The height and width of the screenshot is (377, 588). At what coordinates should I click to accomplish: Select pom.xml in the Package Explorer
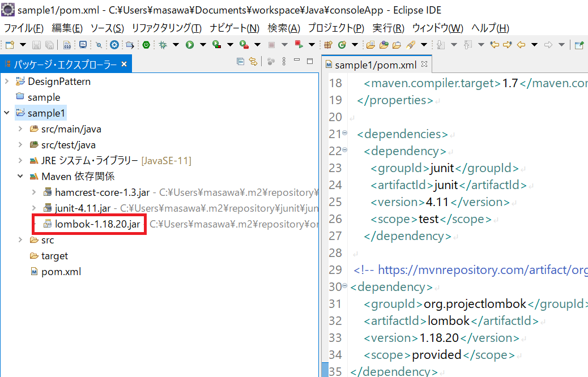pos(61,271)
